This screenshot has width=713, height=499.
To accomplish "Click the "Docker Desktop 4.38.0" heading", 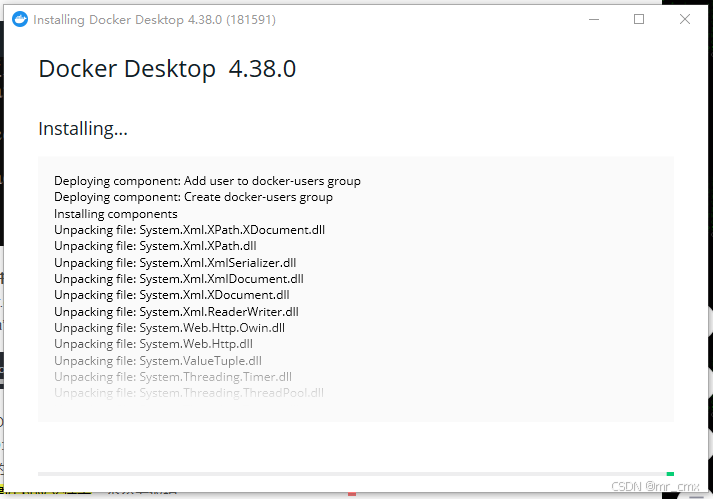I will (x=167, y=69).
